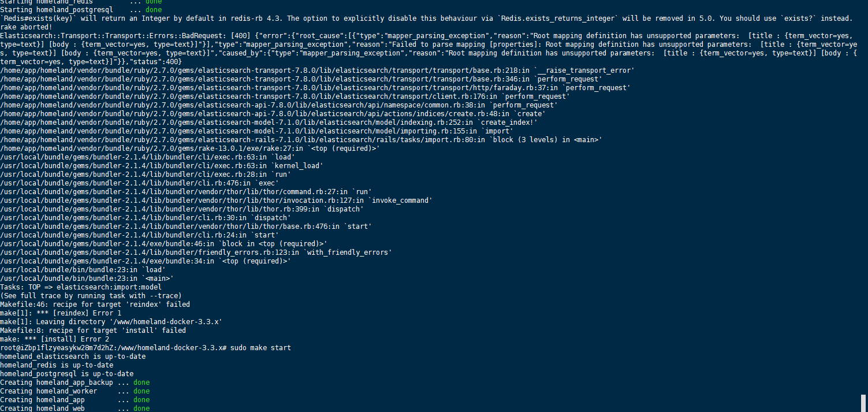Click the 'Creating homeland_web' line

[75, 408]
